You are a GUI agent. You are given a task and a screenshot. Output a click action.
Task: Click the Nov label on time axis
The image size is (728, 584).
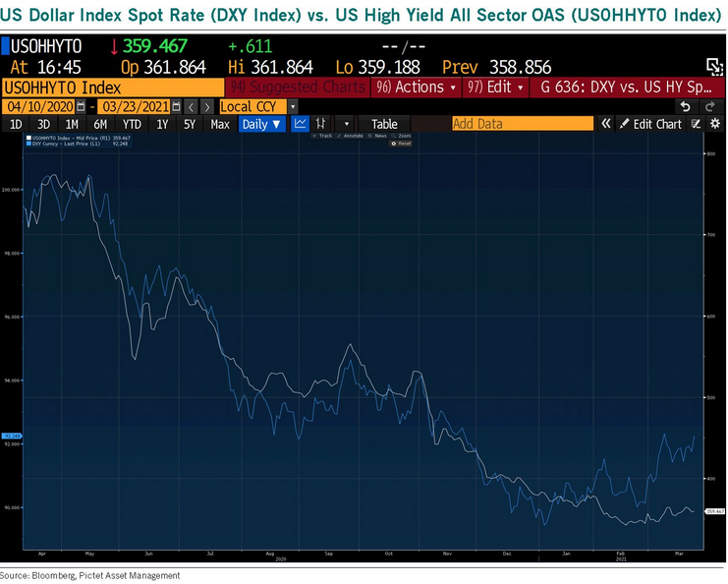(x=447, y=554)
